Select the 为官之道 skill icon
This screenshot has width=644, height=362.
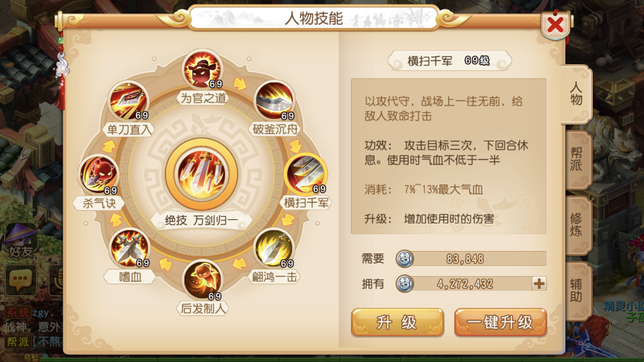coord(202,70)
